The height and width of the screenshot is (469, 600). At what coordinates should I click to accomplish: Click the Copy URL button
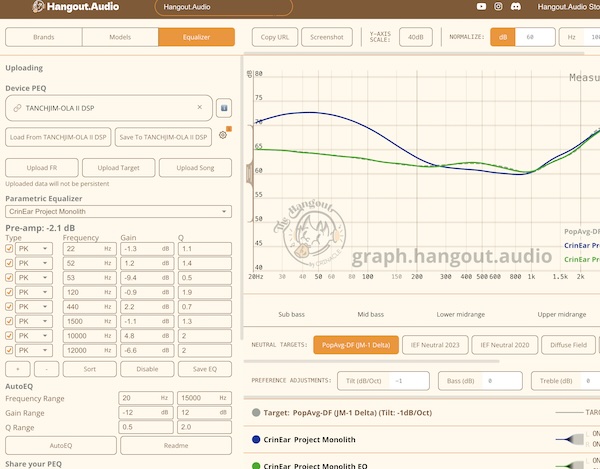(x=275, y=37)
